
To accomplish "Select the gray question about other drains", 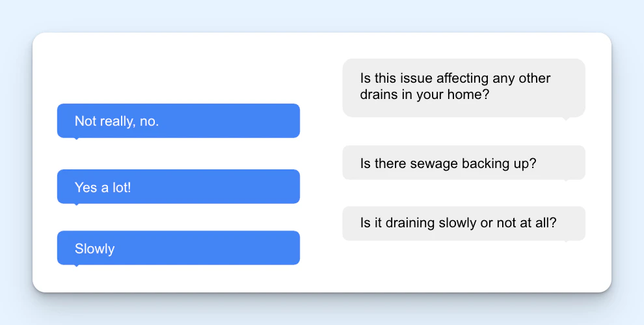I will point(463,87).
